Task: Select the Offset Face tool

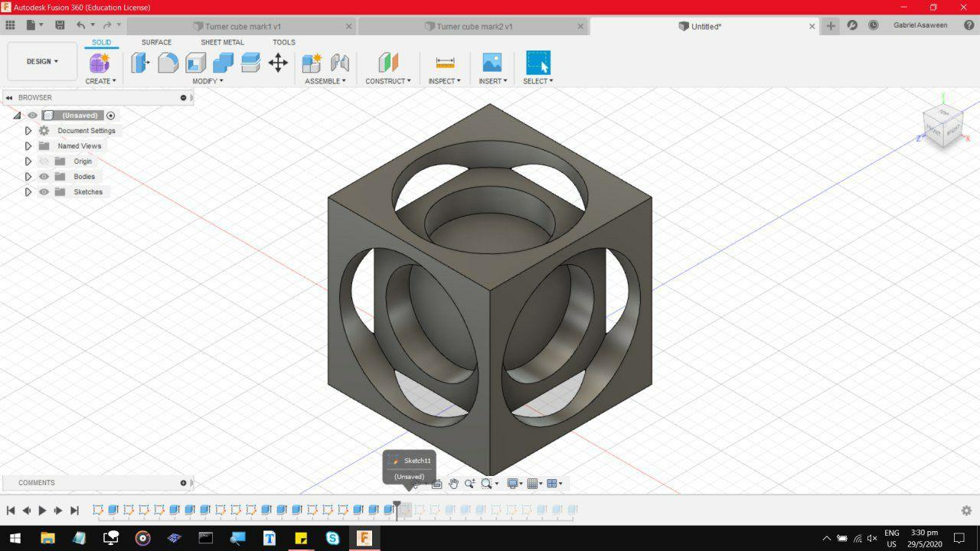Action: pyautogui.click(x=250, y=63)
